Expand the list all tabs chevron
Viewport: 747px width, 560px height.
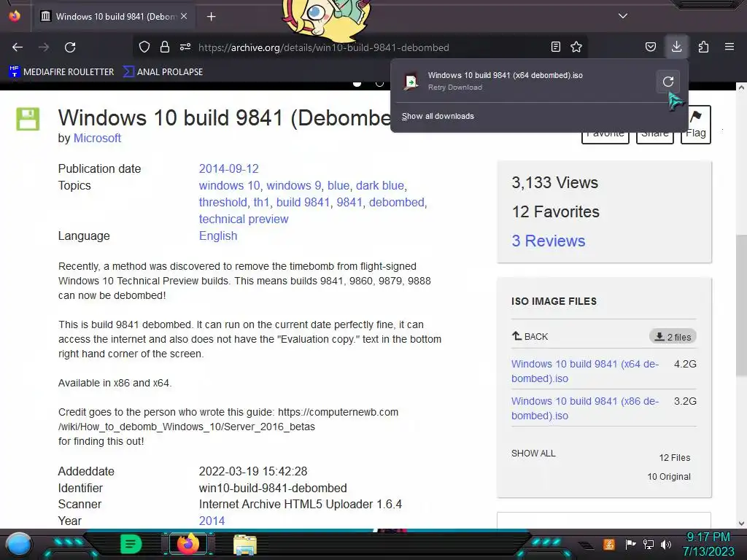click(x=623, y=16)
